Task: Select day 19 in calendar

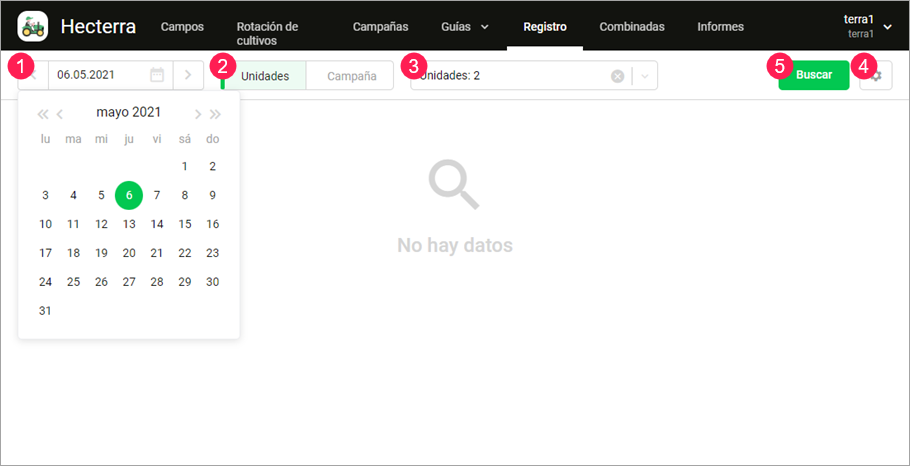Action: coord(101,253)
